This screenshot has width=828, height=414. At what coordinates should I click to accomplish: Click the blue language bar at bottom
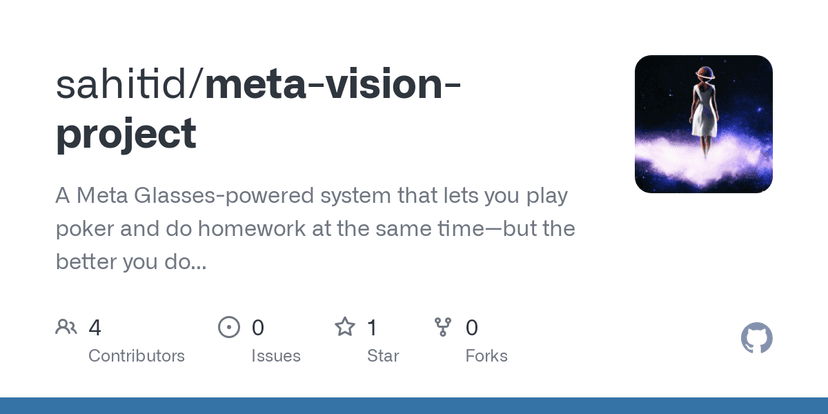click(414, 406)
